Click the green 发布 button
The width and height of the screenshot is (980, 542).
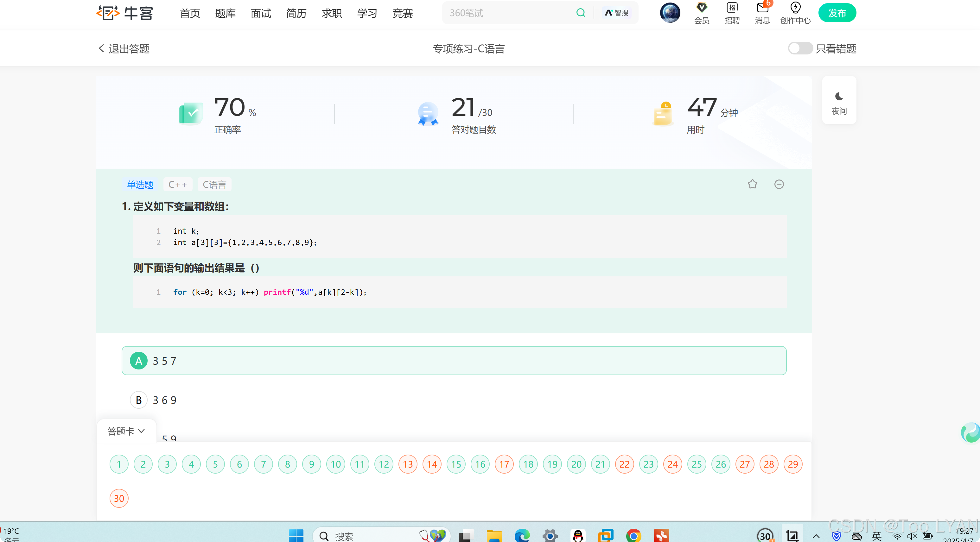[x=837, y=13]
